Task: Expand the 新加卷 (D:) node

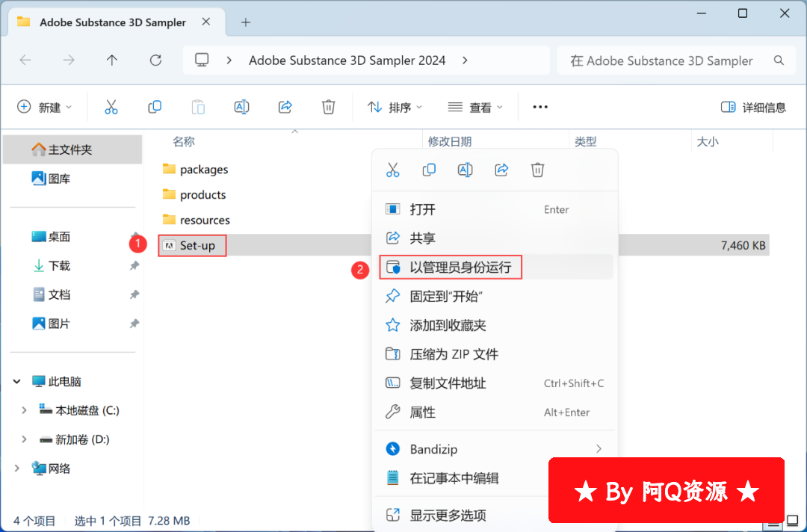Action: 24,439
